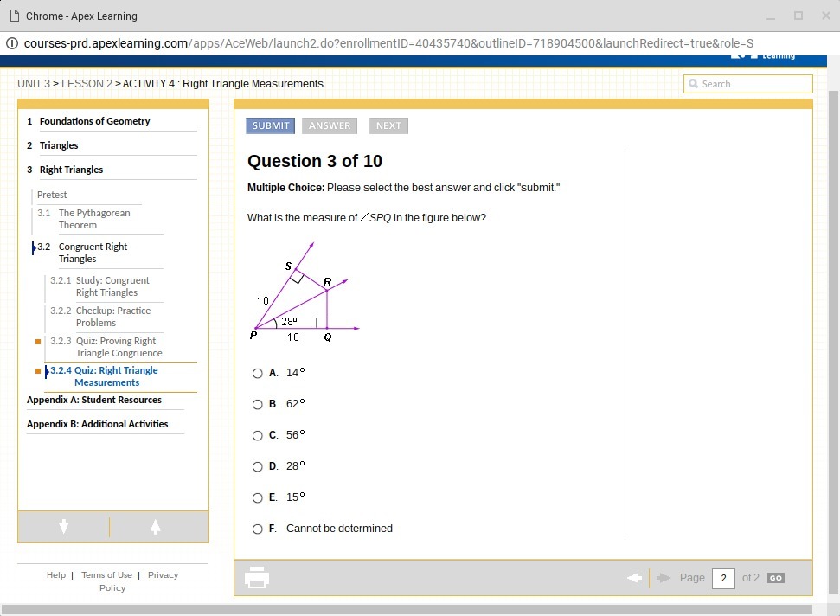Click the GO page button

pyautogui.click(x=776, y=578)
